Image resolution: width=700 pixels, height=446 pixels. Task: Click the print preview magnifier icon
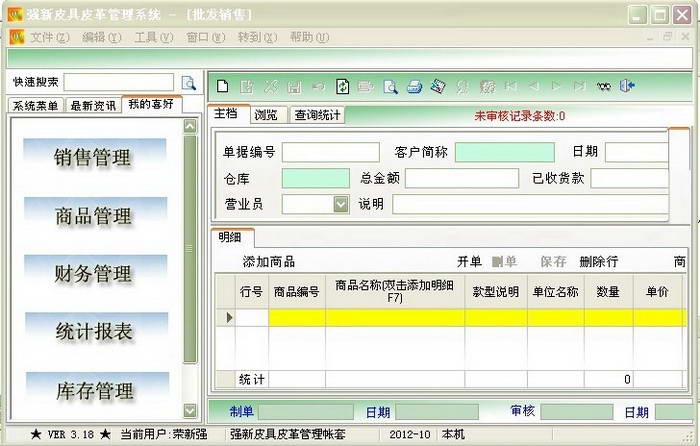tap(391, 86)
